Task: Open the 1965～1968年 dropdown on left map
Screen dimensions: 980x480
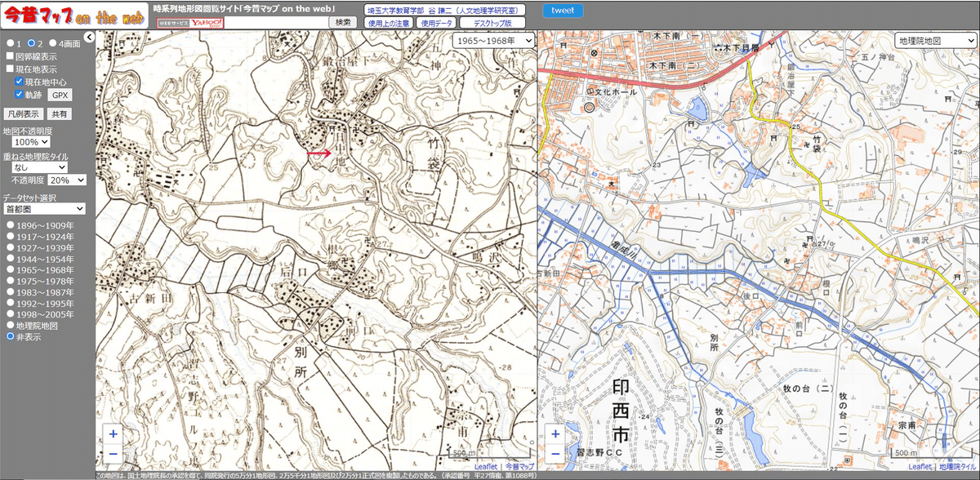Action: [x=493, y=40]
